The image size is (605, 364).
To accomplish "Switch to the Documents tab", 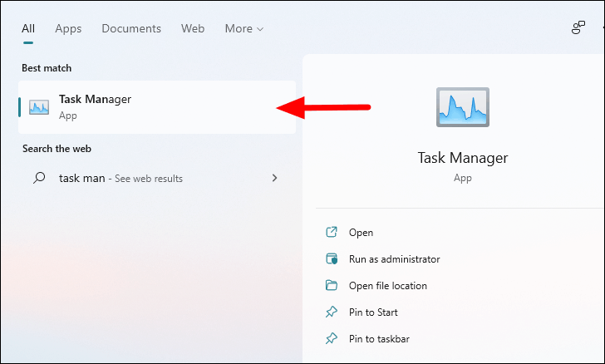I will [x=131, y=28].
